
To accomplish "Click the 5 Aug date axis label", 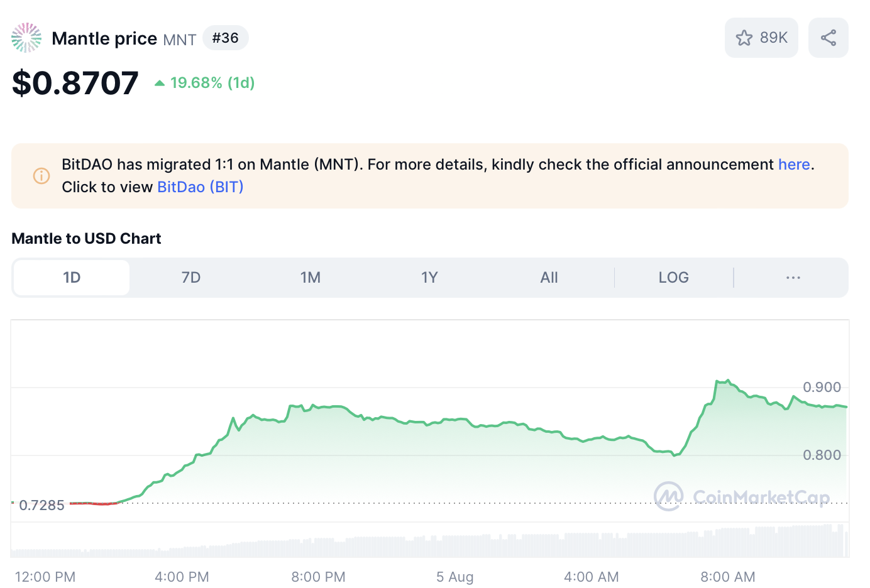I will tap(455, 577).
